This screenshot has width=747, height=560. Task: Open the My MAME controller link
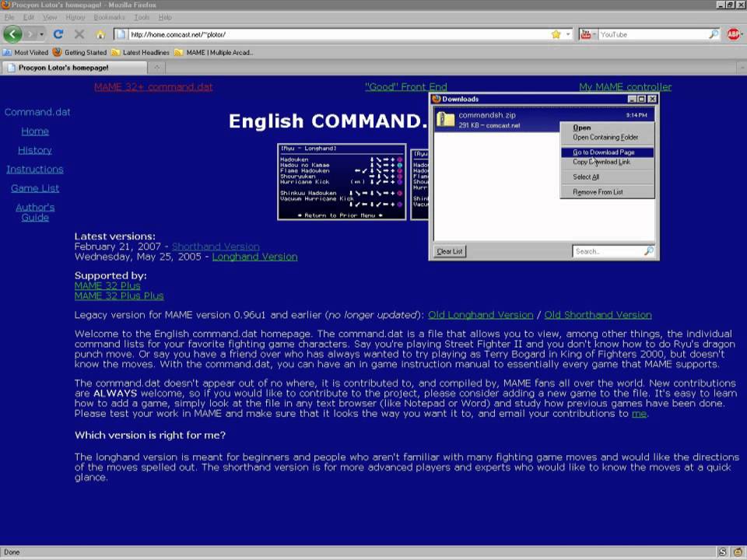coord(625,87)
